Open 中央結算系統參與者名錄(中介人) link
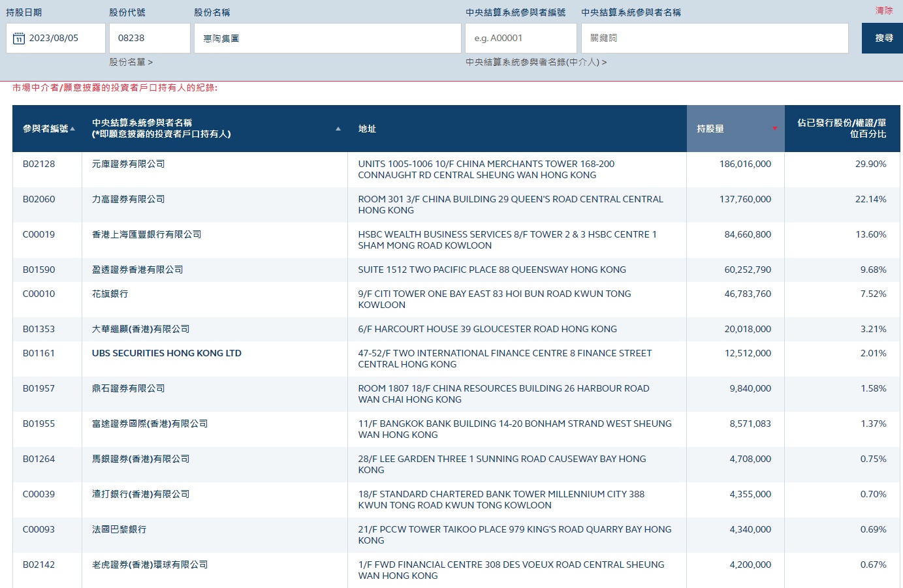 coord(535,62)
